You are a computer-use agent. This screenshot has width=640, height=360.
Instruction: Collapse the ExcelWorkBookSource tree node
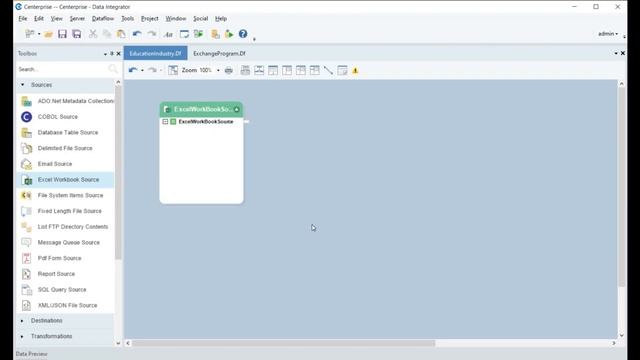[165, 122]
